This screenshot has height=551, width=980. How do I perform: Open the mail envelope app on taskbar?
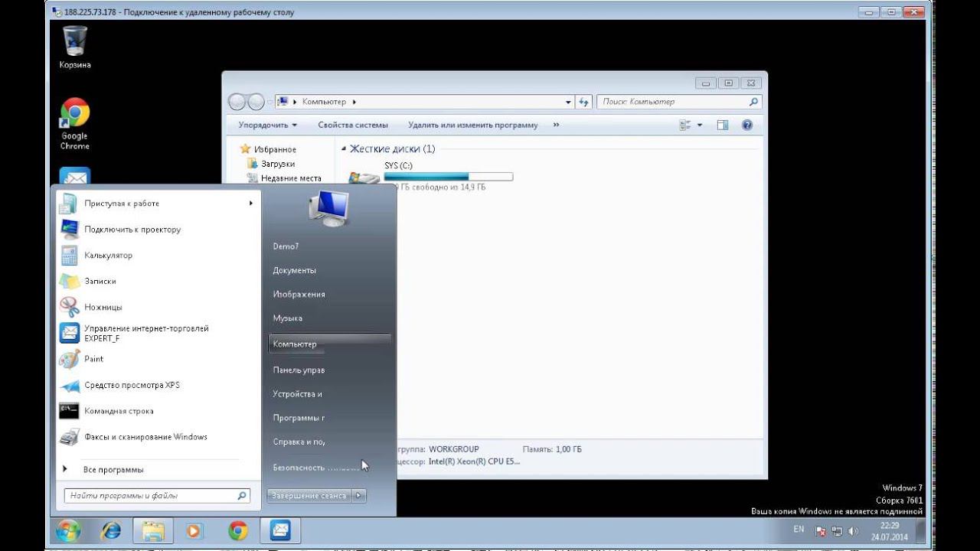pyautogui.click(x=280, y=530)
